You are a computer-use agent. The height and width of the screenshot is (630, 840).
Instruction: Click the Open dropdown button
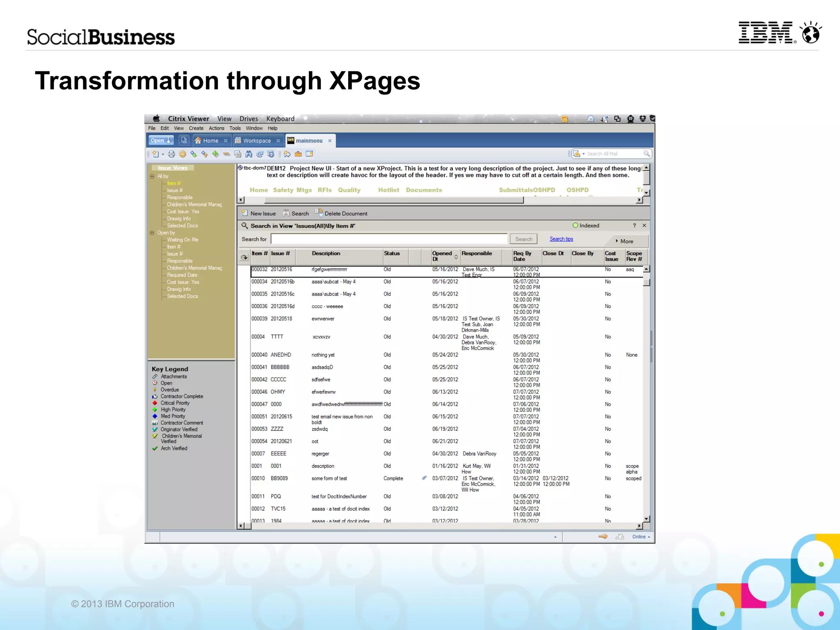point(161,141)
